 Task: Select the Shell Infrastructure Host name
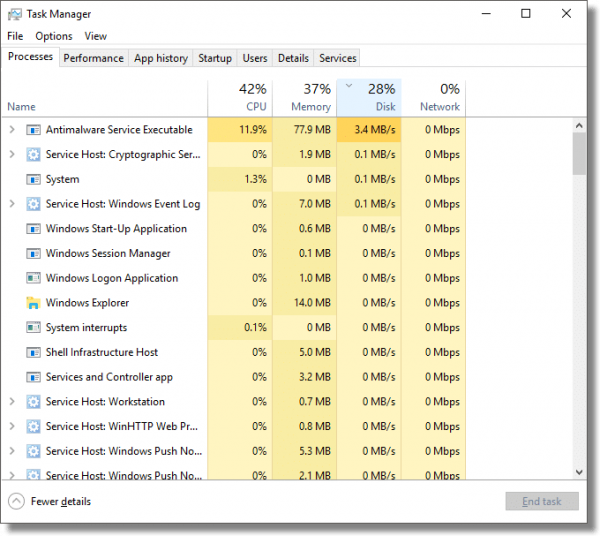pyautogui.click(x=102, y=352)
